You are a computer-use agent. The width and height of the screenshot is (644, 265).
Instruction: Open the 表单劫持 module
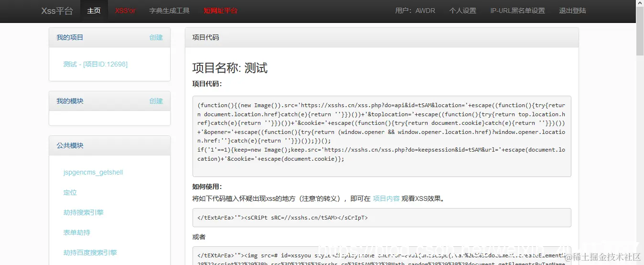coord(76,232)
